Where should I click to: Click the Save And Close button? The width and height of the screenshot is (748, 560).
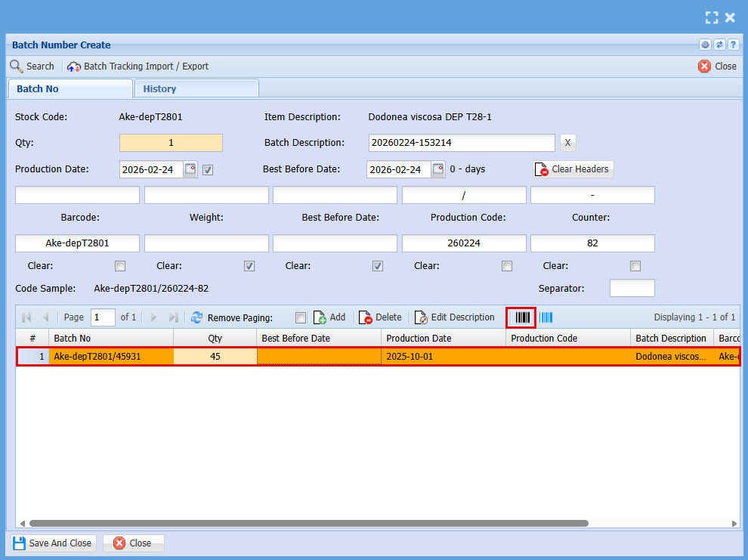[53, 543]
